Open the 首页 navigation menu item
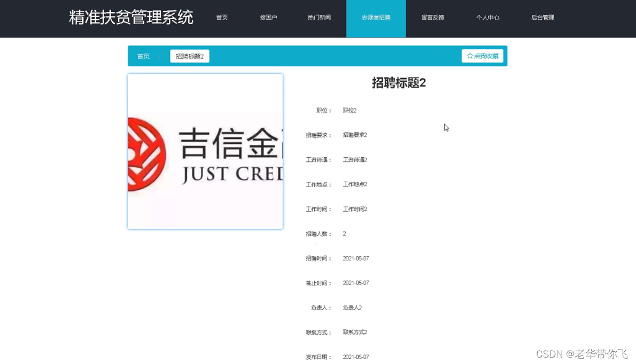This screenshot has width=636, height=364. click(222, 18)
